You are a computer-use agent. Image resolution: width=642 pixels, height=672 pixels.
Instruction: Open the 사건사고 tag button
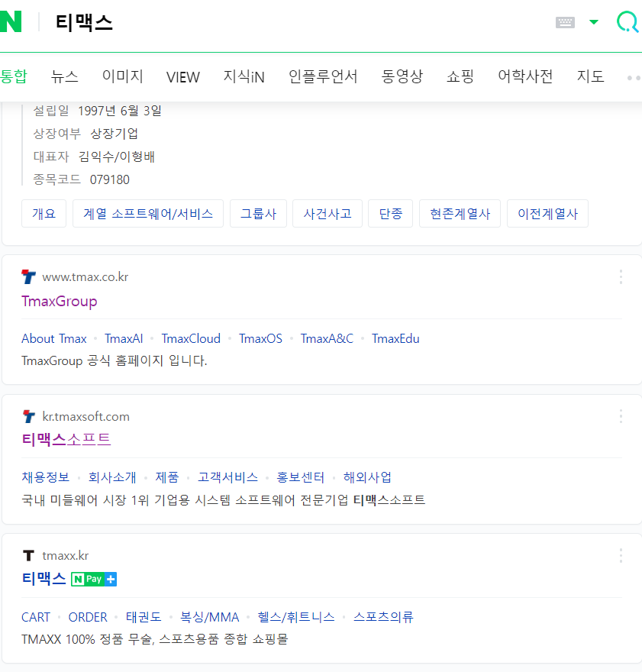point(327,213)
